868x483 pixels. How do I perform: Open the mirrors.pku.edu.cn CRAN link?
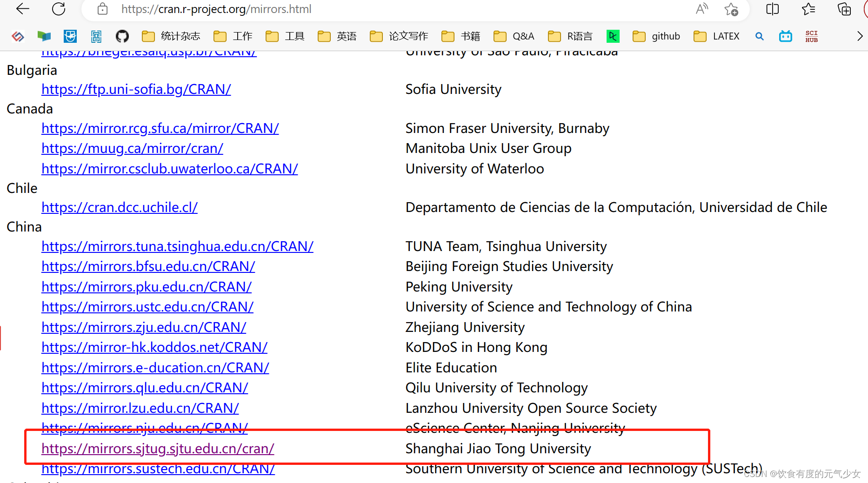(x=147, y=287)
